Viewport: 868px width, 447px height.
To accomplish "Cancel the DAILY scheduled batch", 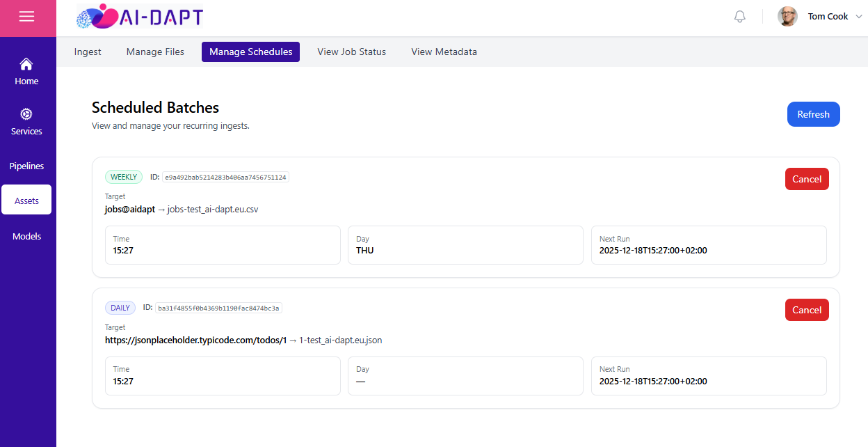I will [807, 310].
